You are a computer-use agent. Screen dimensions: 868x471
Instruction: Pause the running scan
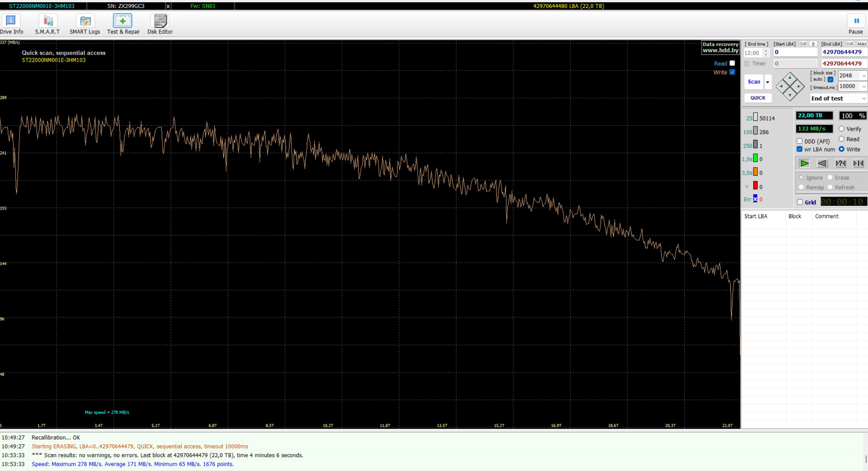(x=856, y=24)
